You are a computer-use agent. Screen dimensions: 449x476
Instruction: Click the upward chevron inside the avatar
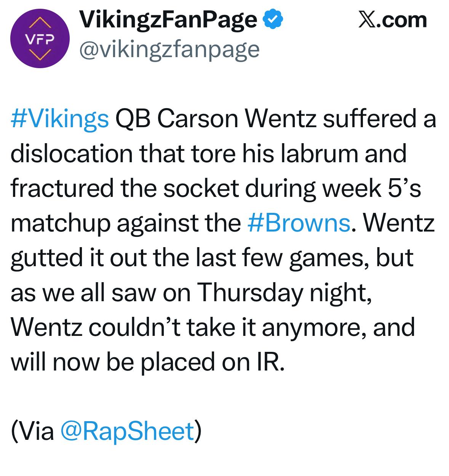[40, 22]
